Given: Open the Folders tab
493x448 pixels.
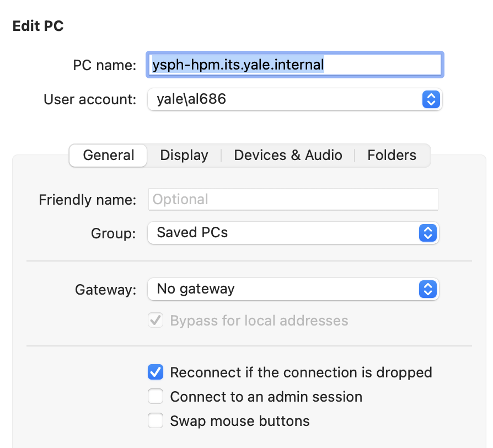Looking at the screenshot, I should pos(392,156).
